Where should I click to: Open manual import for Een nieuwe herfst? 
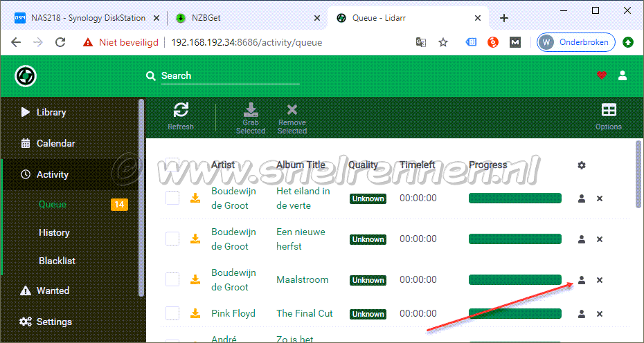coord(582,239)
